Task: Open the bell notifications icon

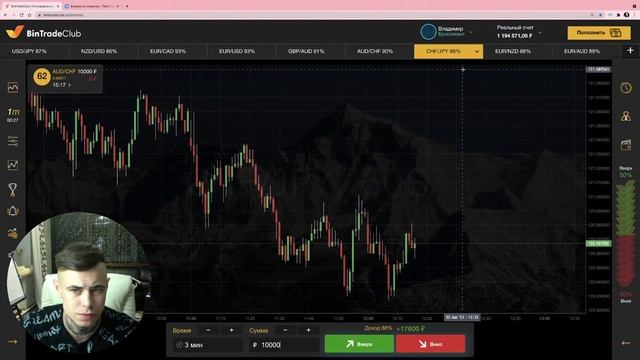Action: (x=13, y=211)
